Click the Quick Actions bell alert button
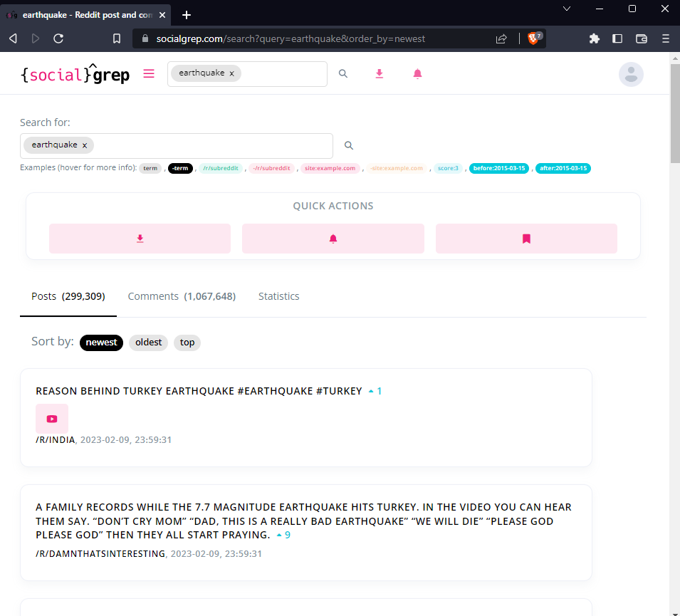 [x=333, y=239]
